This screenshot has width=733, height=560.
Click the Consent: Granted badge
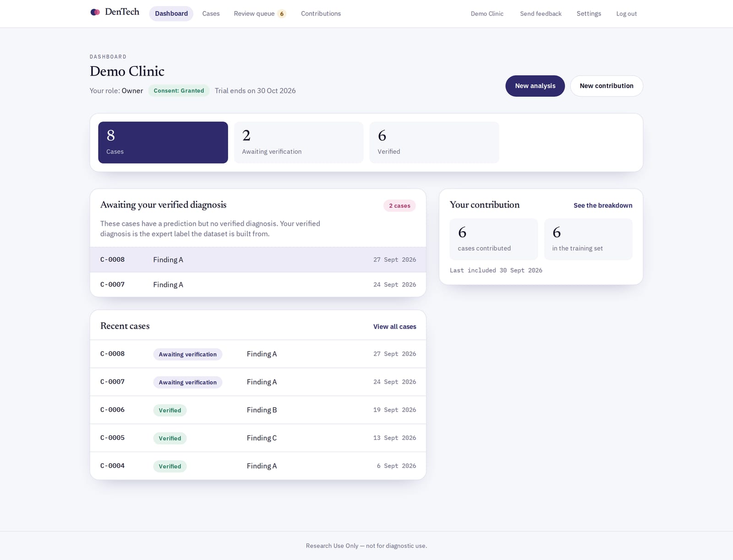(x=179, y=91)
